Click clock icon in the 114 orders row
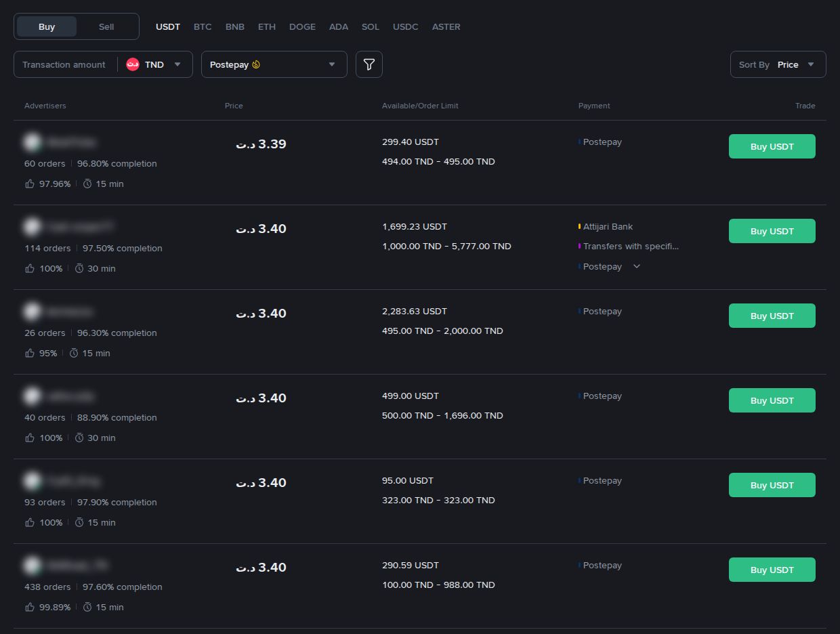Image resolution: width=840 pixels, height=634 pixels. point(79,268)
